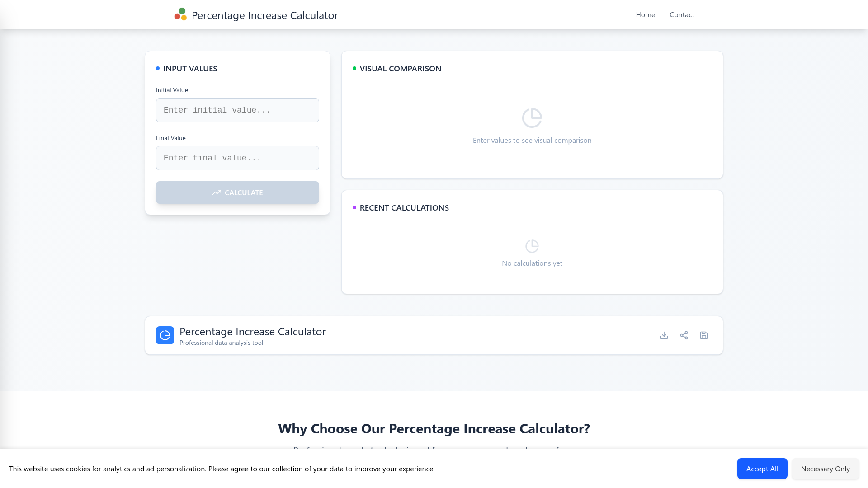Click the Final Value input field
This screenshot has width=868, height=488.
tap(237, 158)
